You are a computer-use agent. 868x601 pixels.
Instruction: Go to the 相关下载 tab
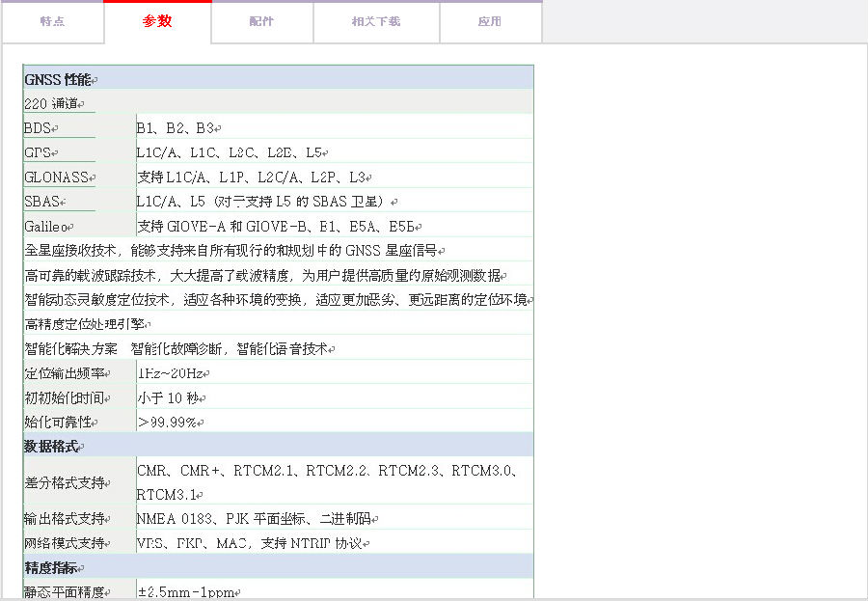pyautogui.click(x=376, y=22)
